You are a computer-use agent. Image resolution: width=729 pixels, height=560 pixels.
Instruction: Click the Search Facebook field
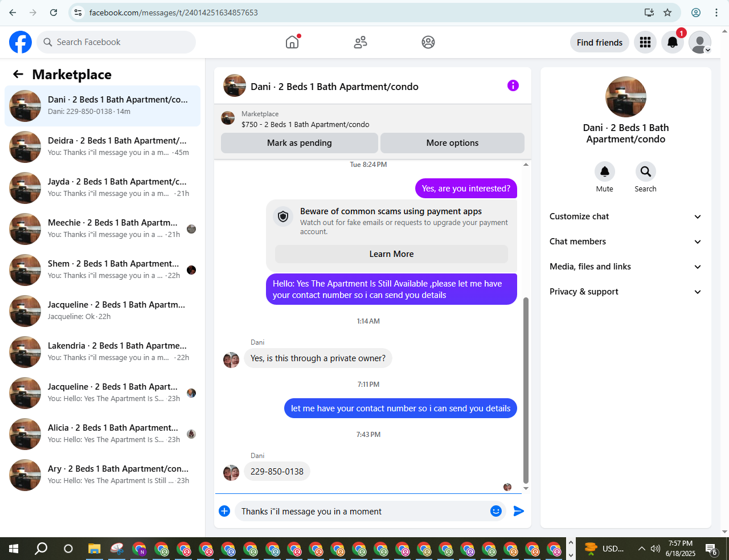[x=116, y=42]
